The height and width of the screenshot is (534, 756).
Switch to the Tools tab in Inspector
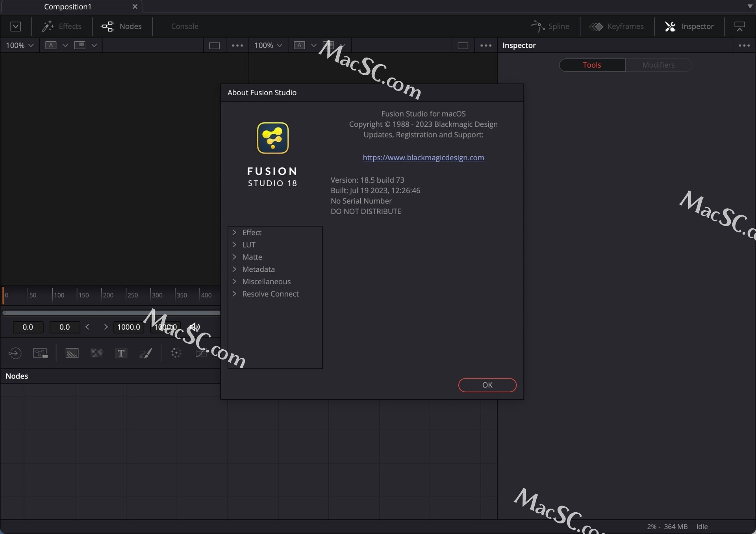click(592, 65)
